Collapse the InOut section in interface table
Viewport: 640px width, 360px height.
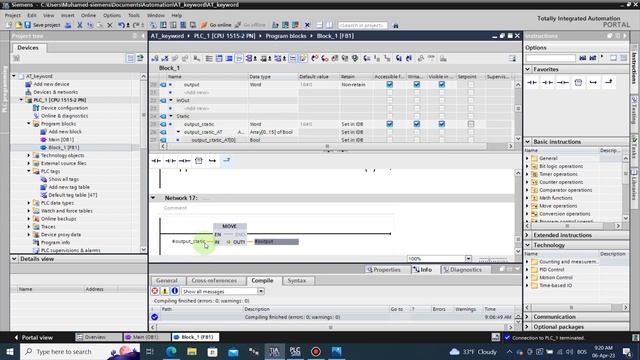tap(171, 100)
